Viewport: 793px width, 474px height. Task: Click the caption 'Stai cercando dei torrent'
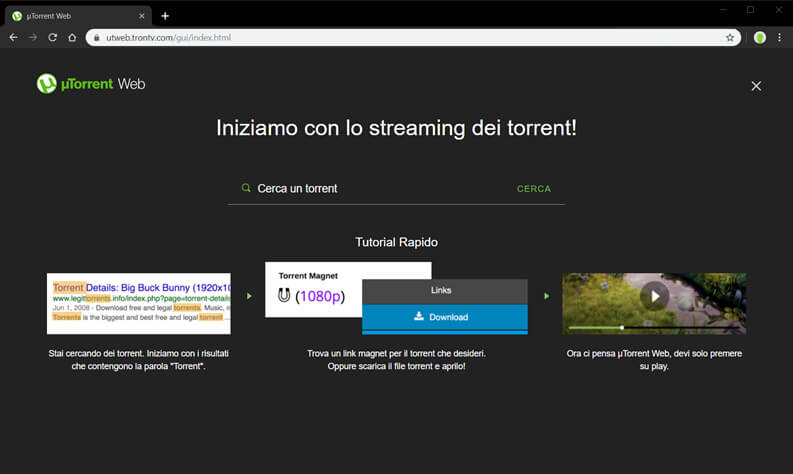pos(139,360)
